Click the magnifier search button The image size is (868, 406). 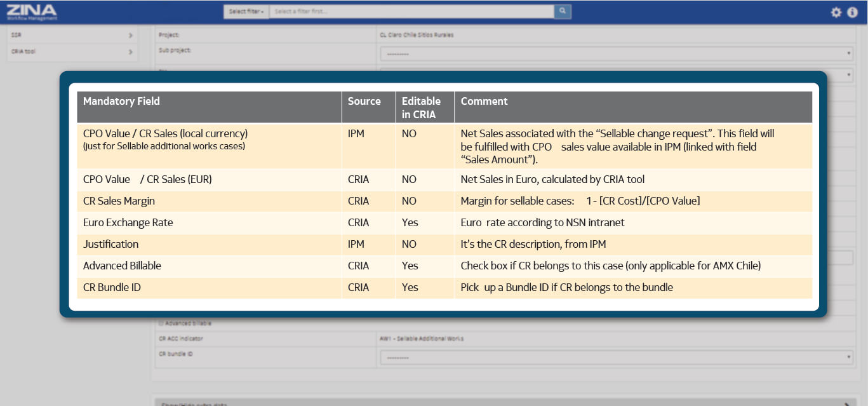pos(562,11)
